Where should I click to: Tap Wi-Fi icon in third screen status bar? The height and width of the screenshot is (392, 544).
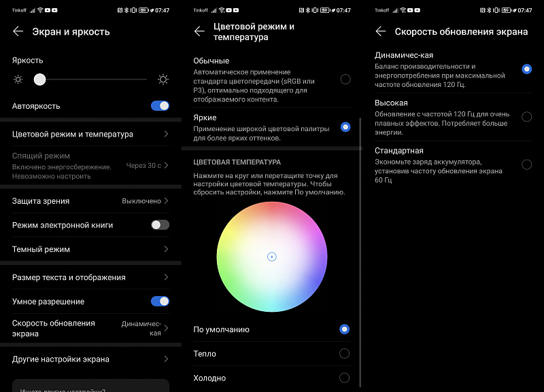point(403,10)
